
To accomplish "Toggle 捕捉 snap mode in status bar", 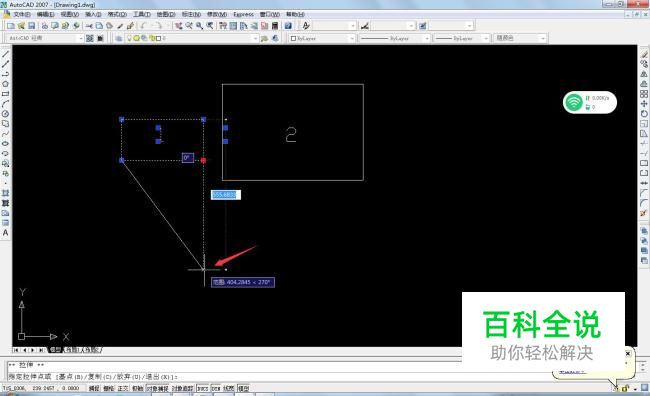I will click(x=94, y=389).
